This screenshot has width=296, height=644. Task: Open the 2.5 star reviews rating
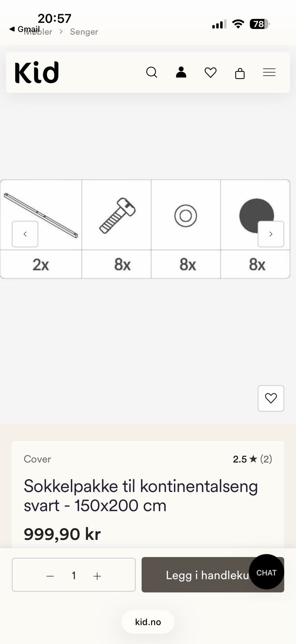click(253, 459)
